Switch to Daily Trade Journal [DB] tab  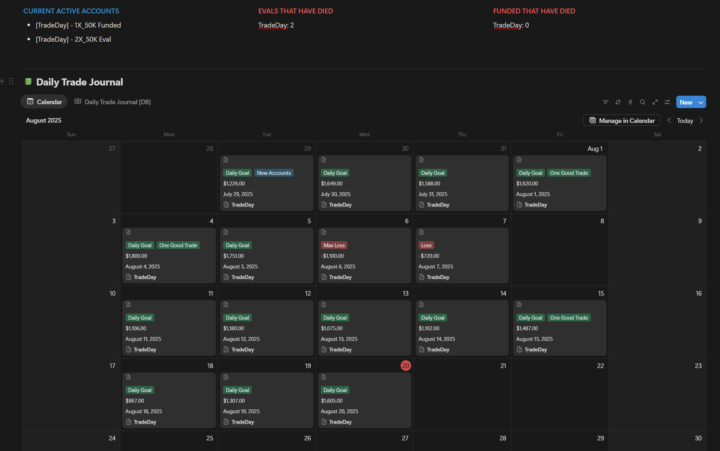[x=112, y=101]
